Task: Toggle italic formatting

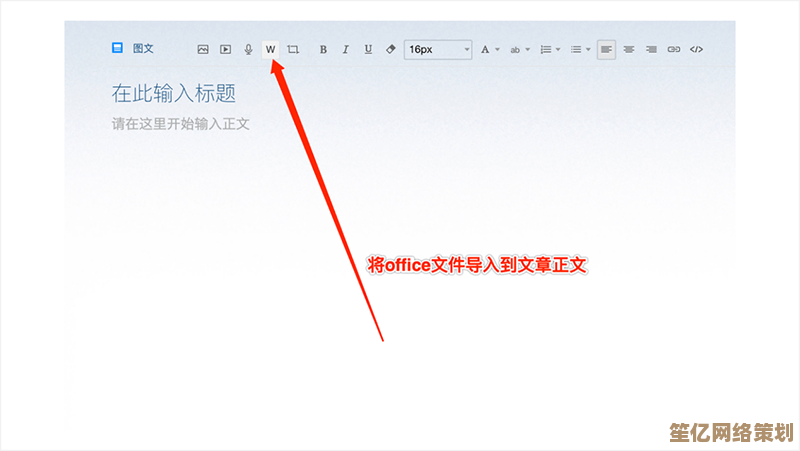Action: [345, 49]
